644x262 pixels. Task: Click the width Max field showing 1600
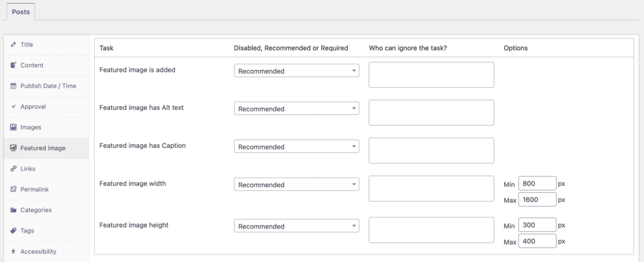(x=537, y=200)
